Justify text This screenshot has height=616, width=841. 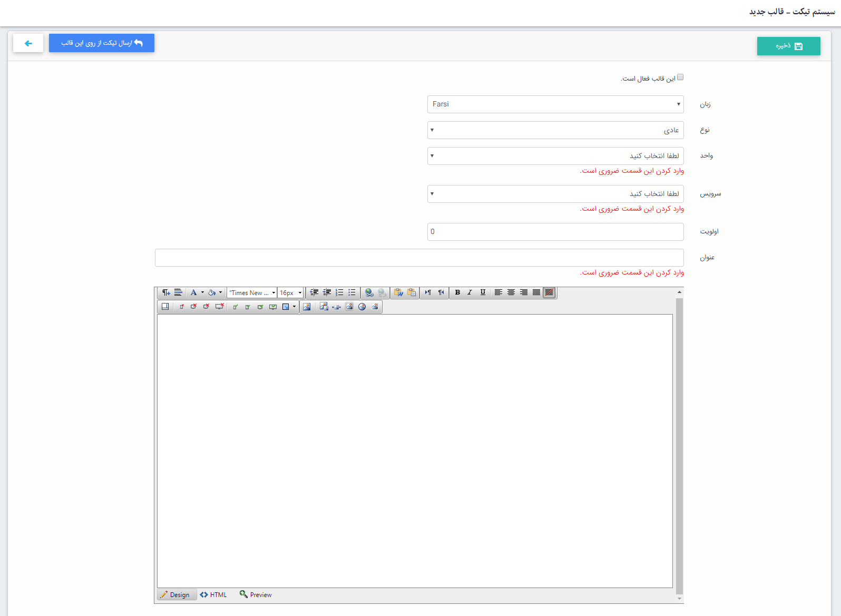(x=536, y=292)
